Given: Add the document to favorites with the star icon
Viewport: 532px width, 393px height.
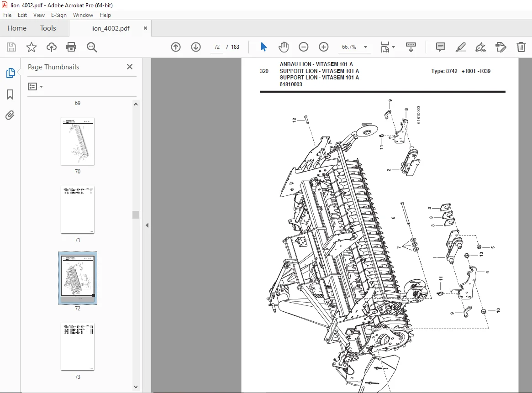Looking at the screenshot, I should [31, 47].
